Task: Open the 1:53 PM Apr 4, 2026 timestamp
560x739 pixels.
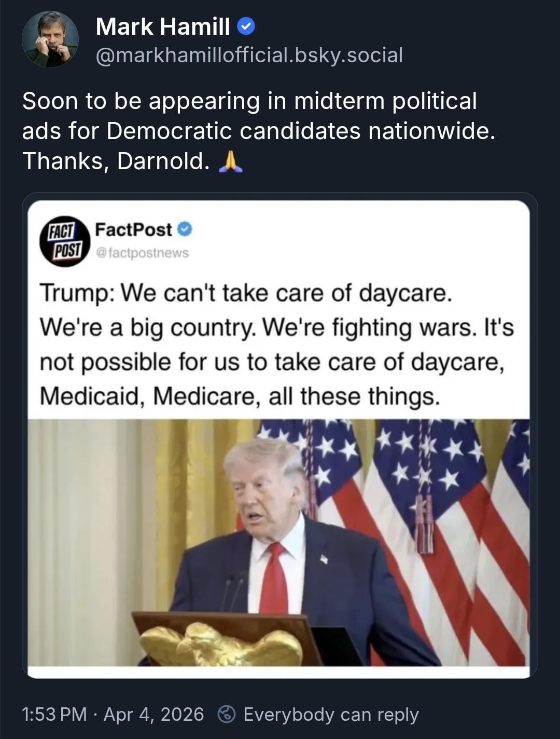Action: pos(113,715)
